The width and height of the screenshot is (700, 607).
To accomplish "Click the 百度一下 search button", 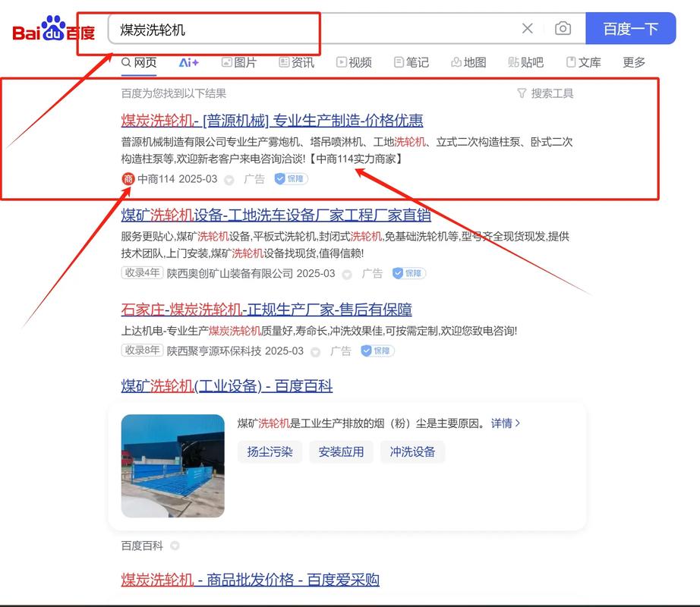I will 630,29.
